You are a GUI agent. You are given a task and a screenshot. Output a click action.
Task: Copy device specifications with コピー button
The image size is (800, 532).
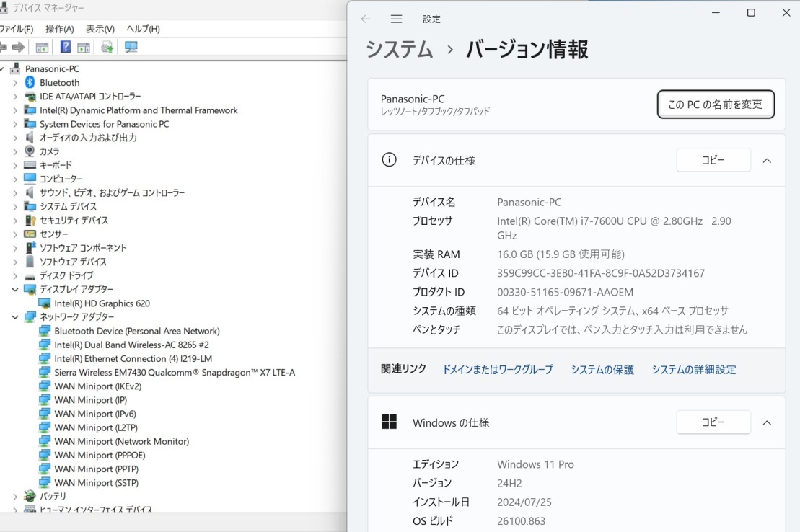tap(713, 160)
